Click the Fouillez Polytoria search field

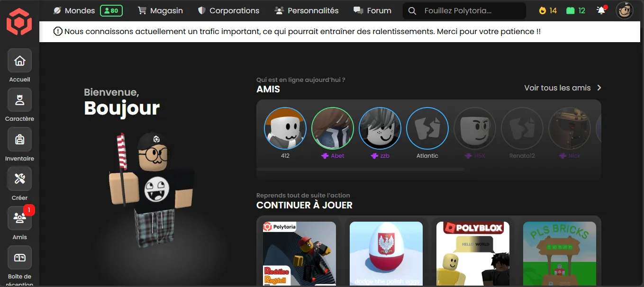pos(464,11)
